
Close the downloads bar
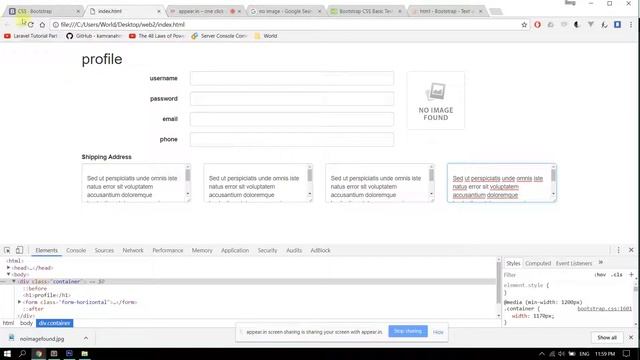(631, 338)
